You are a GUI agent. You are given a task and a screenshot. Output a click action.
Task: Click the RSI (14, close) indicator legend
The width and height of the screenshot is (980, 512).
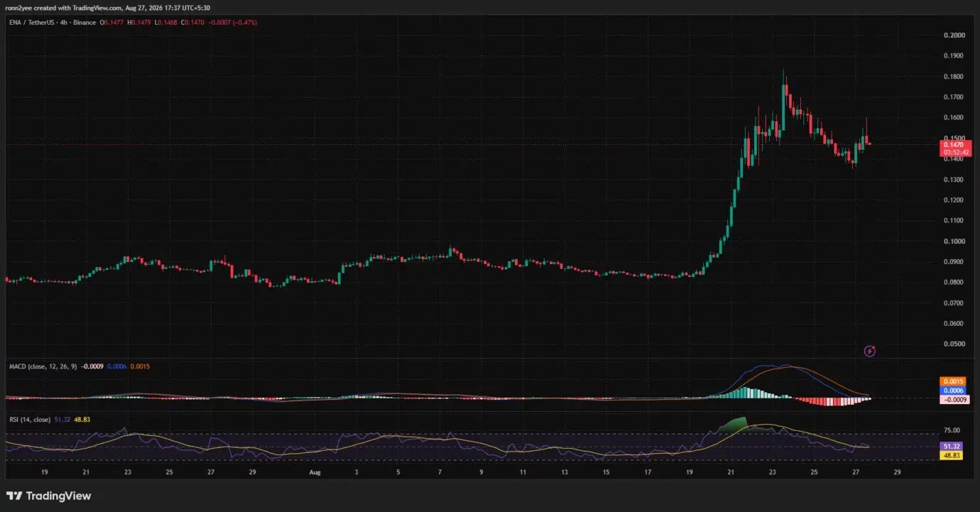(x=30, y=420)
